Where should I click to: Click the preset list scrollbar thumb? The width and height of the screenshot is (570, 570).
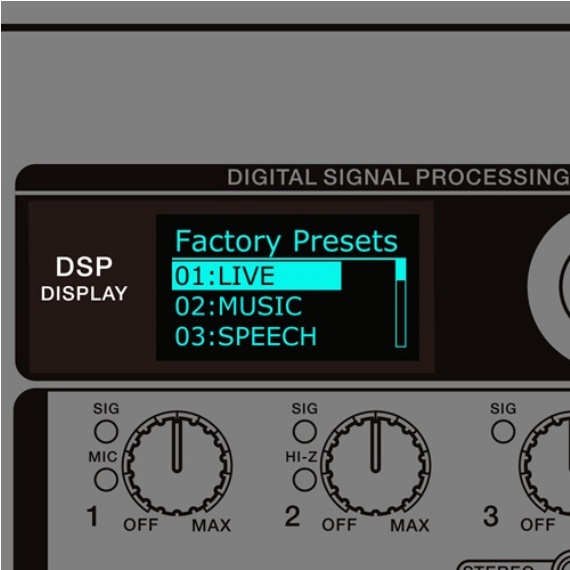(401, 269)
